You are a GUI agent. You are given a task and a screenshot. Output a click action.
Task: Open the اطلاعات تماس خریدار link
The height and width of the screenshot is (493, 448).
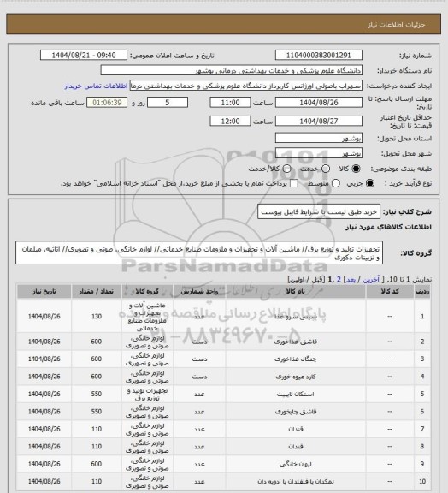tap(96, 86)
